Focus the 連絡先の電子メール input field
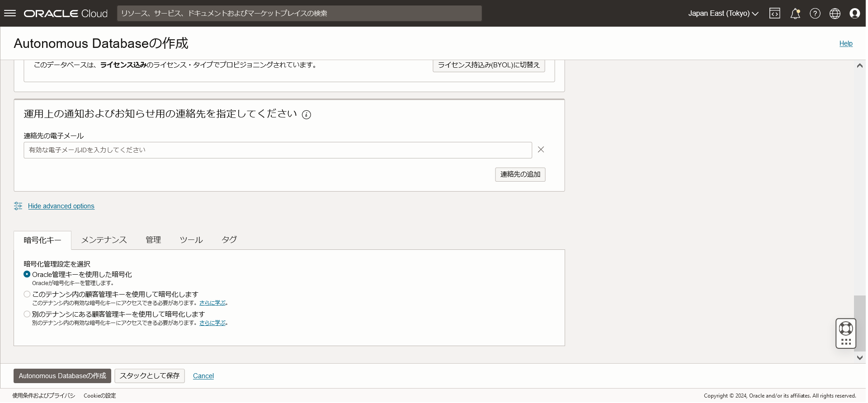 click(278, 150)
